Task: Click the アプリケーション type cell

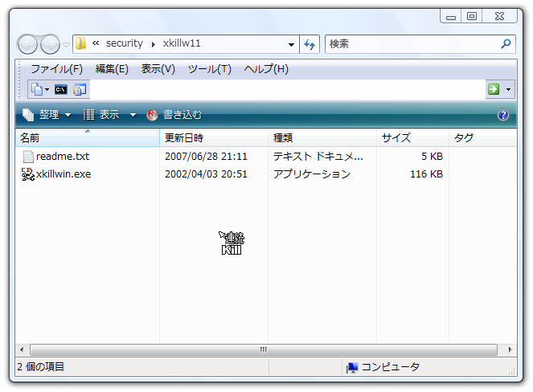Action: point(312,174)
